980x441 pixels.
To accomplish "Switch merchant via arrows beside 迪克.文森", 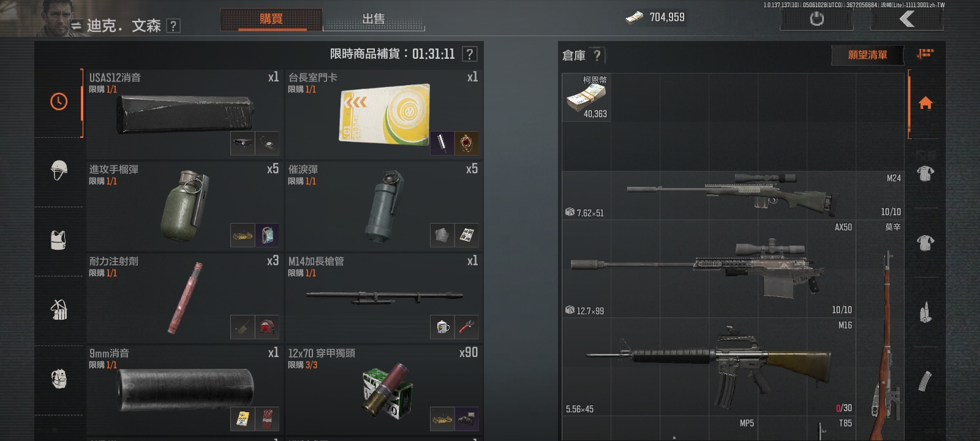I will coord(76,26).
